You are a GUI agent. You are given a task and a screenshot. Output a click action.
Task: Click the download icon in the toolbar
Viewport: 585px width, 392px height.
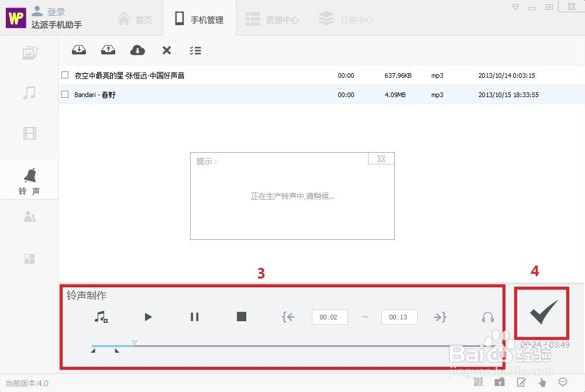pos(79,50)
